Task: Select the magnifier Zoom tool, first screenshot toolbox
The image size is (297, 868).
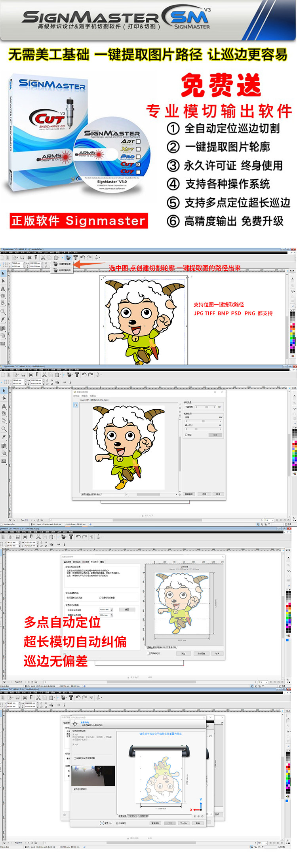Action: pos(3,311)
